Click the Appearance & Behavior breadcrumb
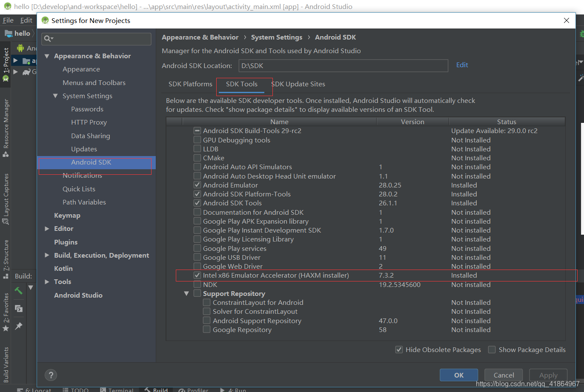Image resolution: width=584 pixels, height=392 pixels. pos(200,37)
